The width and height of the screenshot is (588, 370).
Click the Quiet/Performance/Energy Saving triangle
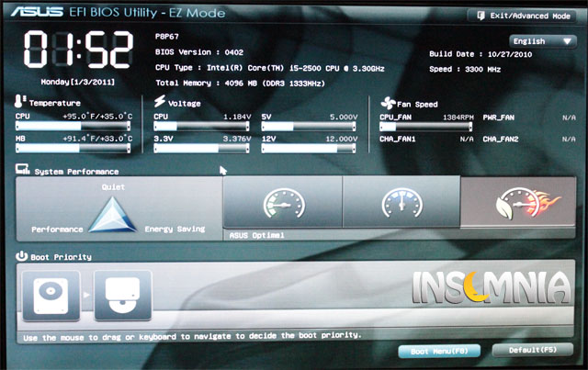tap(112, 215)
